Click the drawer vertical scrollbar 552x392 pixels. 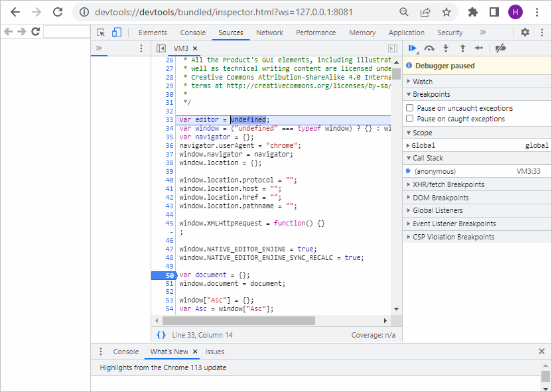(545, 375)
